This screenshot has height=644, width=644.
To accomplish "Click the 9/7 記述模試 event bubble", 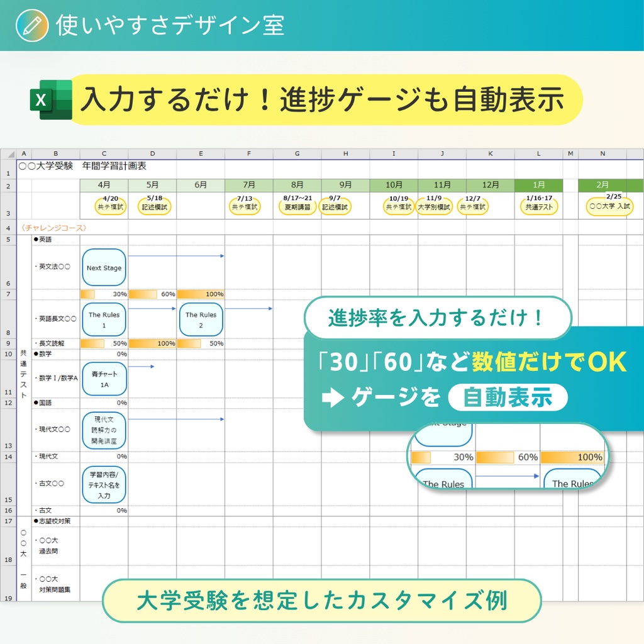I will point(335,204).
